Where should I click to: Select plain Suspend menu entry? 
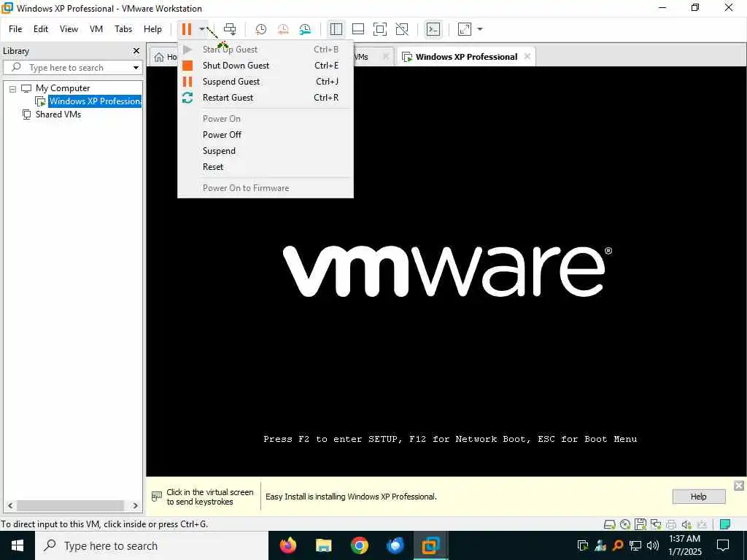point(266,151)
